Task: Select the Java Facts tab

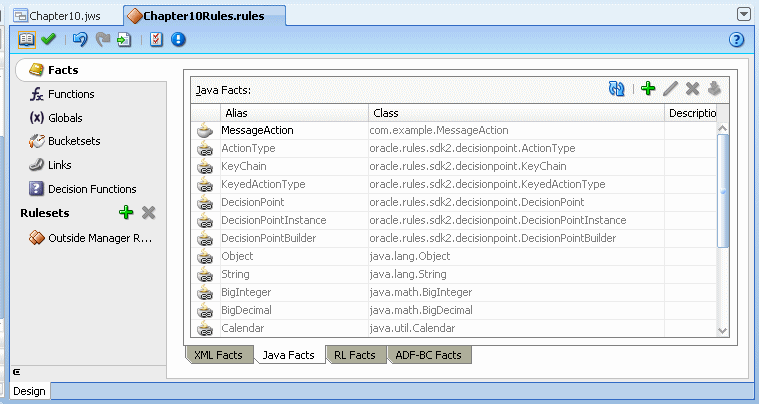Action: point(288,355)
